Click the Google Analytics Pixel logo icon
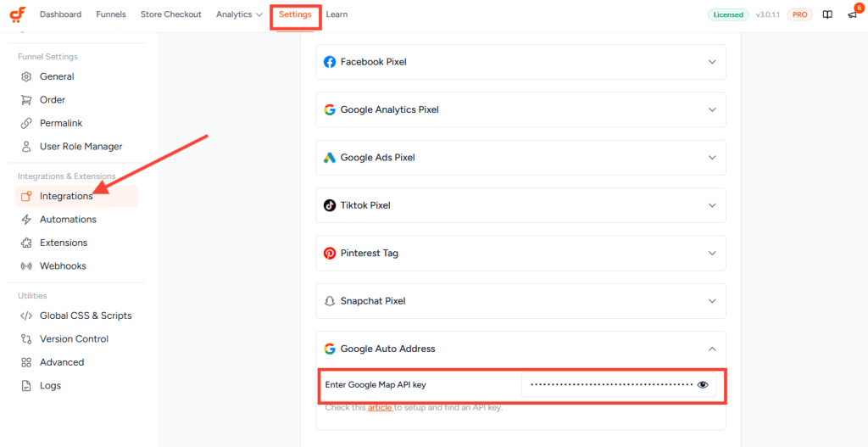 click(330, 109)
